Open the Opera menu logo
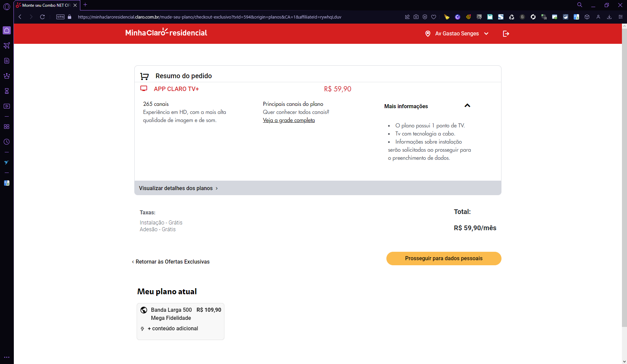Viewport: 627px width, 364px height. click(7, 6)
